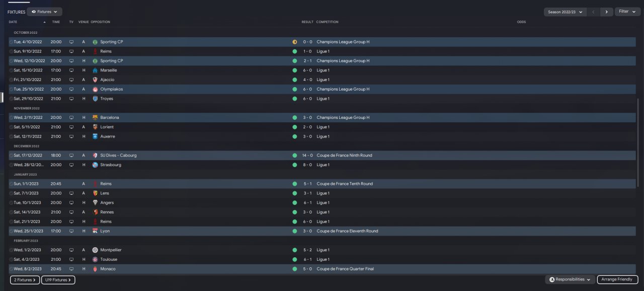
Task: Toggle the round checkbox for the Ajaccio fixture
Action: click(x=12, y=80)
